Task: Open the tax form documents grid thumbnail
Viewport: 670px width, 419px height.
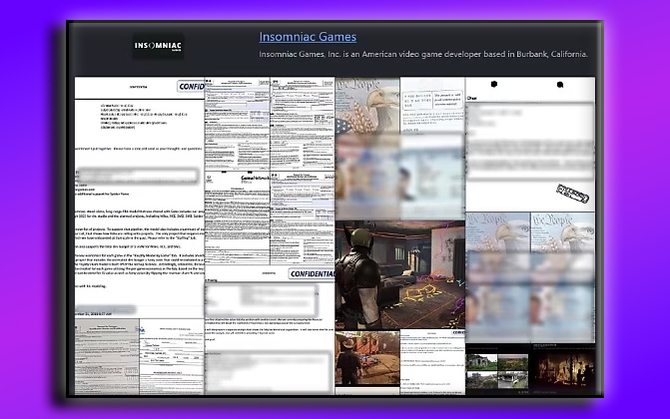Action: 269,171
